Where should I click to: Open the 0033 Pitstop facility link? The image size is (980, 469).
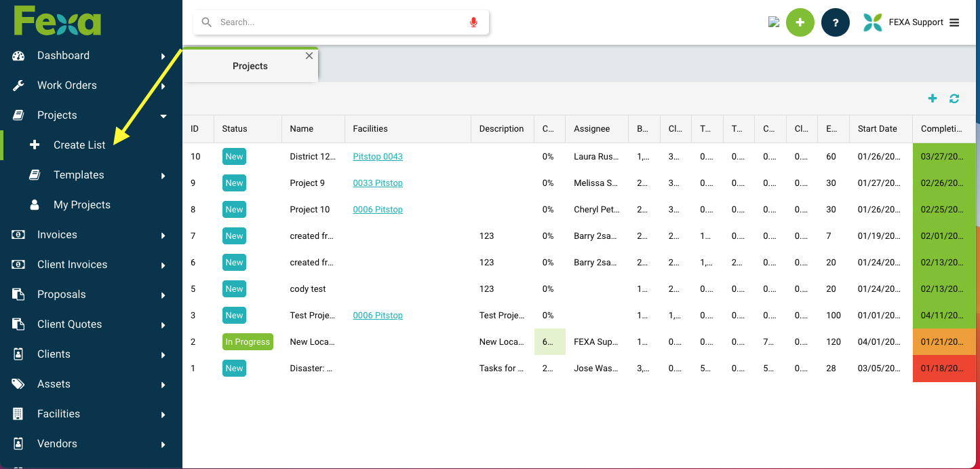tap(378, 183)
